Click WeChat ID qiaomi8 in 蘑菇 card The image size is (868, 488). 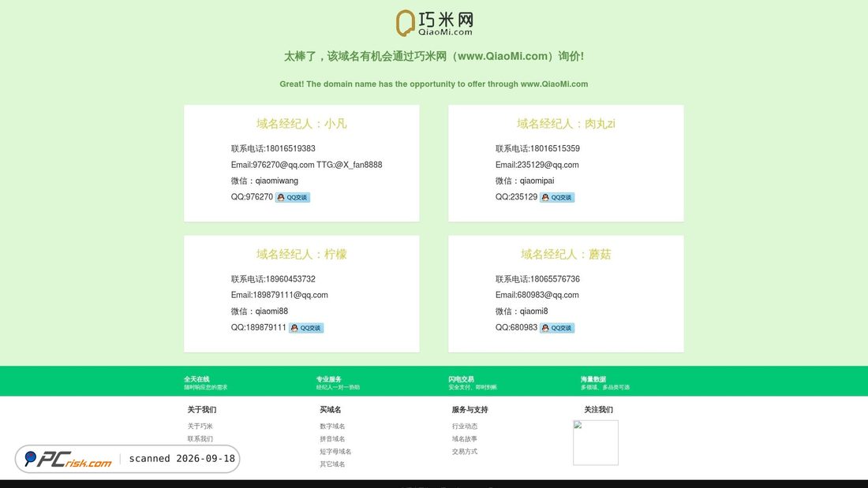click(x=533, y=311)
